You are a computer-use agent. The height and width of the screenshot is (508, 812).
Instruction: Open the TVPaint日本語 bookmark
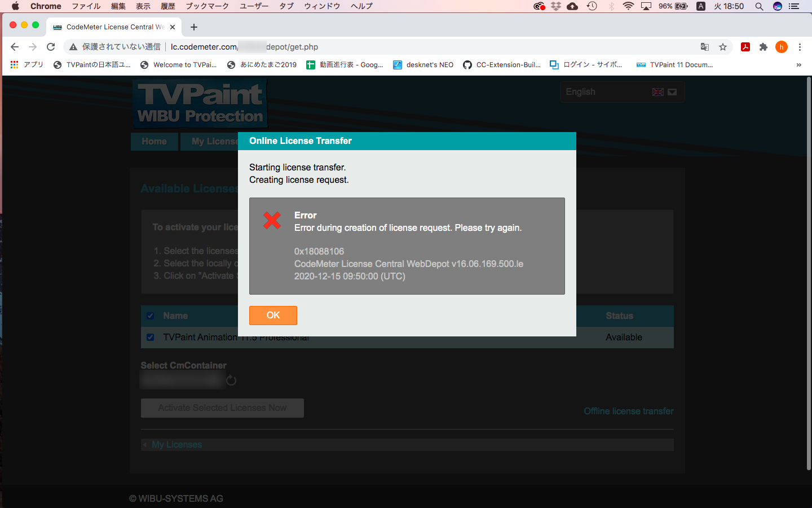tap(92, 65)
